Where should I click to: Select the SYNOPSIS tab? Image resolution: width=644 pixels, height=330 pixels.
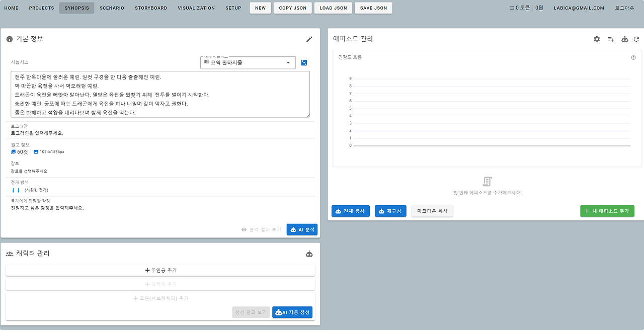[76, 8]
